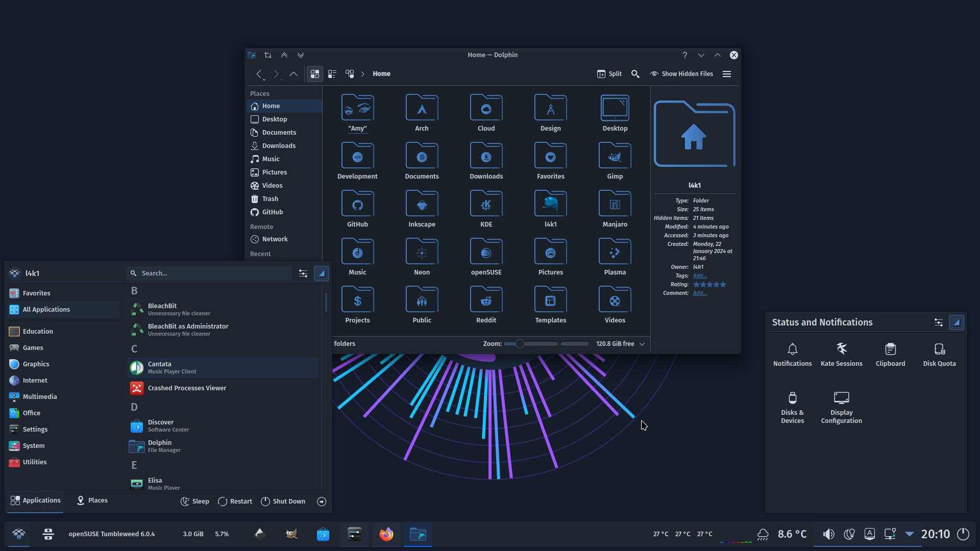Screen dimensions: 980x551
Task: Open Dolphin hamburger menu
Action: (727, 74)
